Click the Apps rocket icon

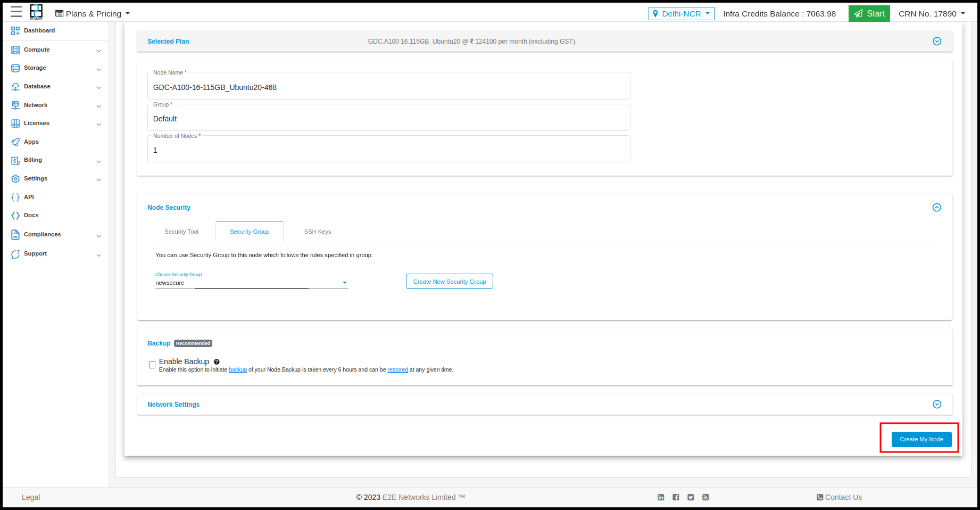pos(15,142)
